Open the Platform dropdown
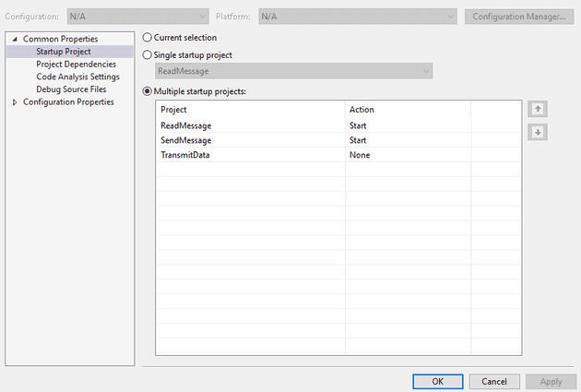The height and width of the screenshot is (392, 581). click(x=358, y=17)
